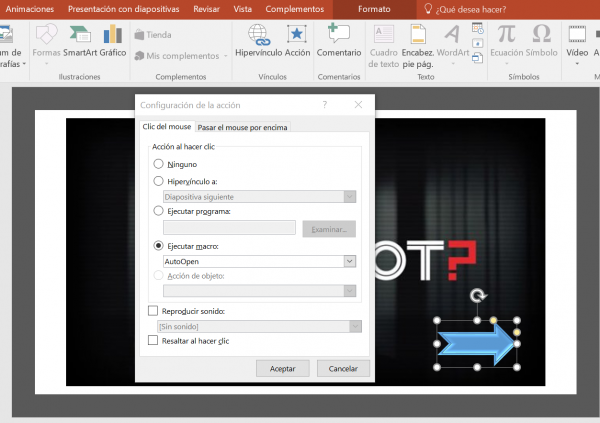This screenshot has height=423, width=600.
Task: Click the Aceptar button
Action: click(282, 369)
